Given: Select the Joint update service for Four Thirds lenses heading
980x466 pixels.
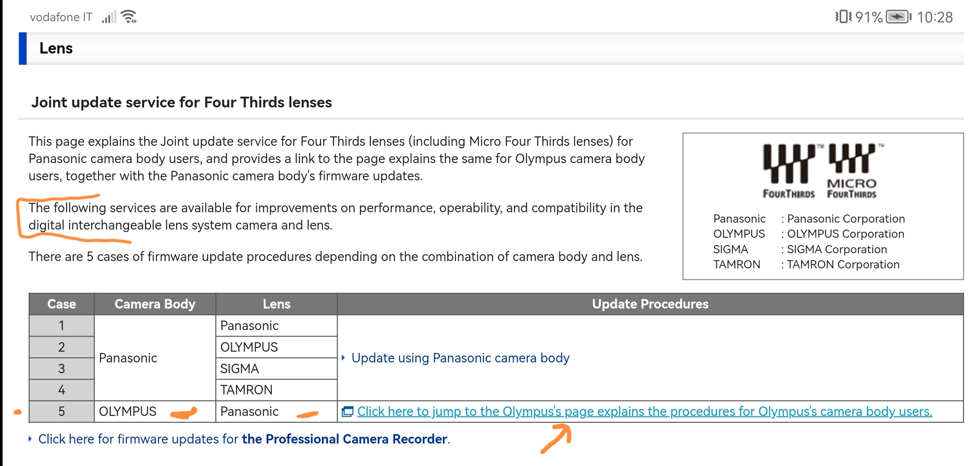Looking at the screenshot, I should tap(181, 102).
